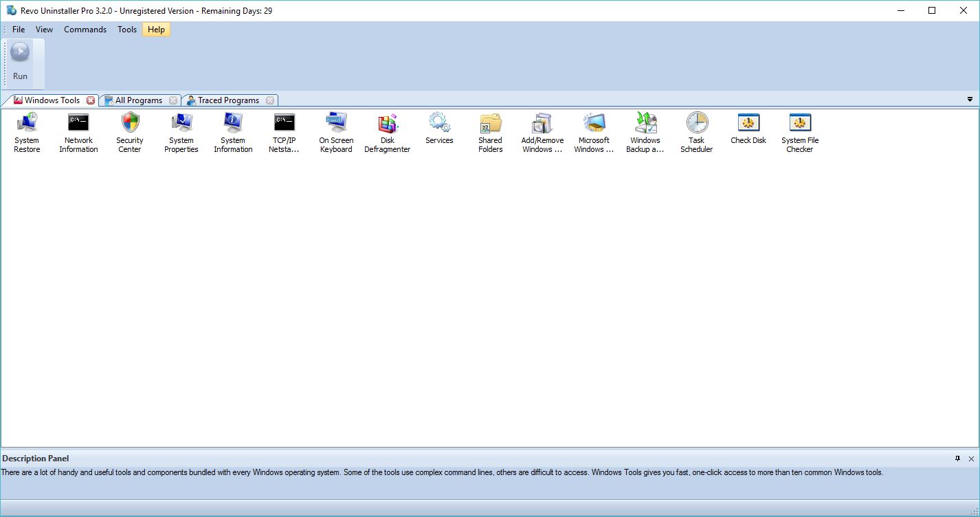Switch to the Traced Programs tab

tap(227, 100)
